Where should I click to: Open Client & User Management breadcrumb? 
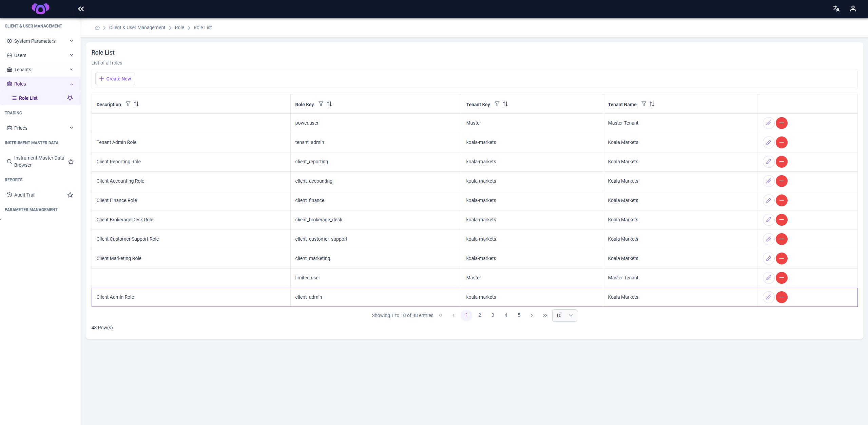pos(137,27)
